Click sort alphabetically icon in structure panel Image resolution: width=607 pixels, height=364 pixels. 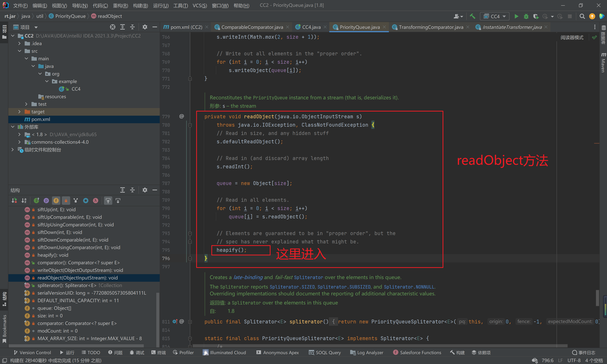coord(24,201)
